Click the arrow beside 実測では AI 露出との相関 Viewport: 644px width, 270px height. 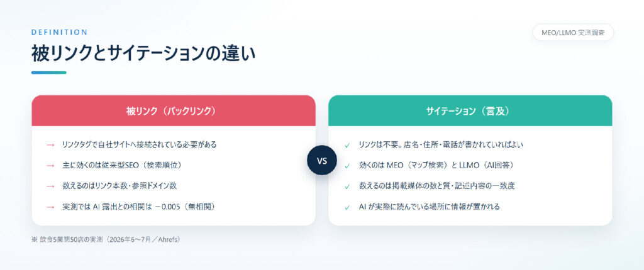[x=50, y=207]
